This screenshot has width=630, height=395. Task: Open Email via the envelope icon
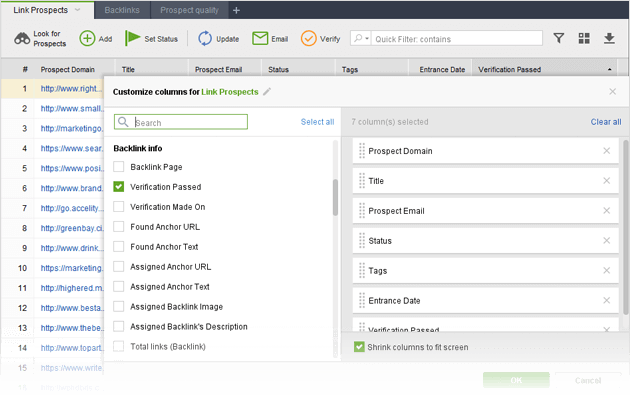click(x=260, y=39)
